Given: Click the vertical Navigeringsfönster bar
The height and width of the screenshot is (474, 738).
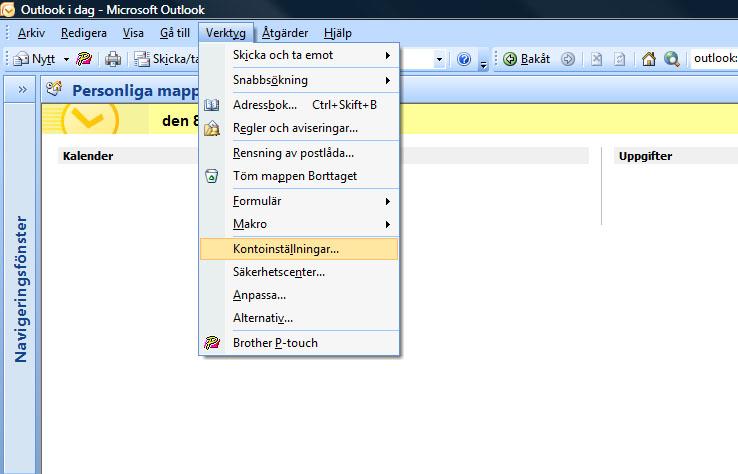Looking at the screenshot, I should point(20,289).
